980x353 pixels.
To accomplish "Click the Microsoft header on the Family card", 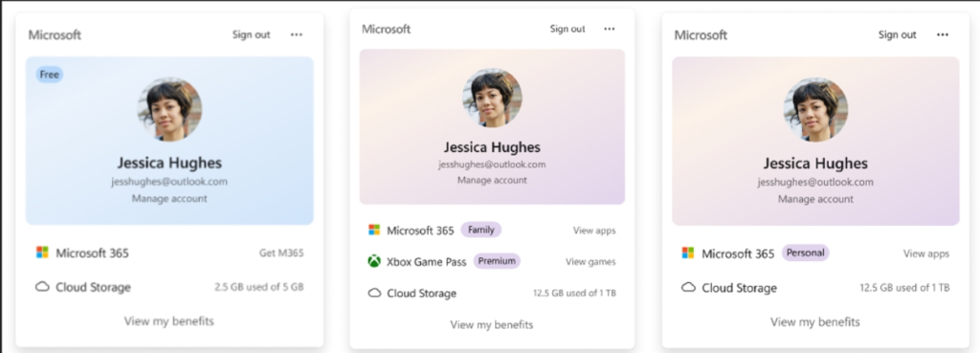I will click(387, 29).
